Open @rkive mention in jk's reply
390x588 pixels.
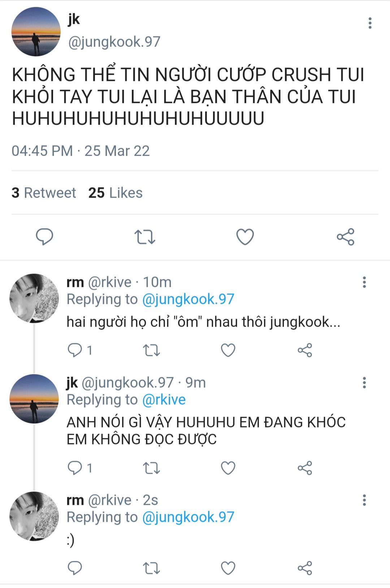pos(164,400)
